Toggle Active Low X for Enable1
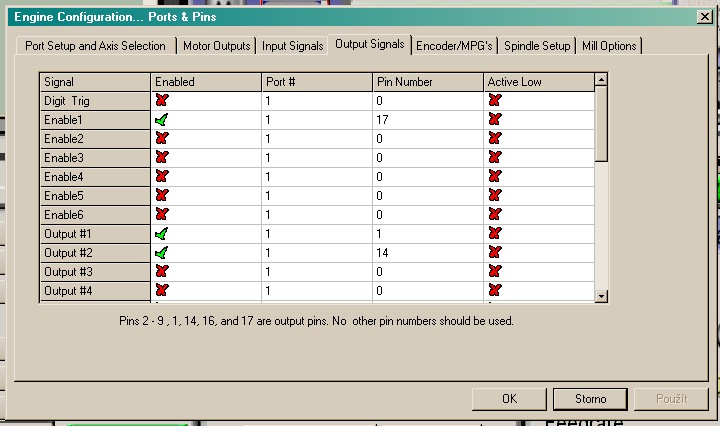 click(x=494, y=119)
